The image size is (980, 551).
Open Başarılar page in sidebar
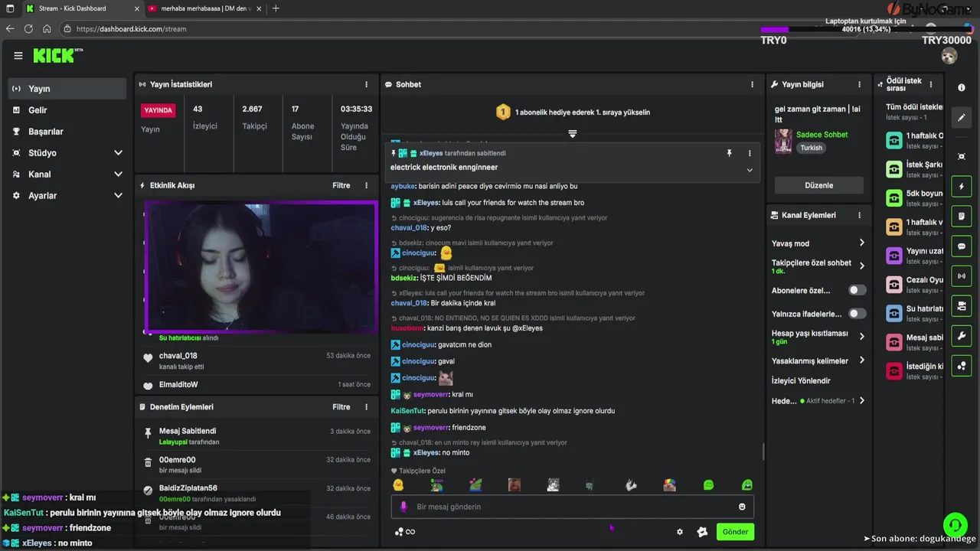(x=67, y=132)
